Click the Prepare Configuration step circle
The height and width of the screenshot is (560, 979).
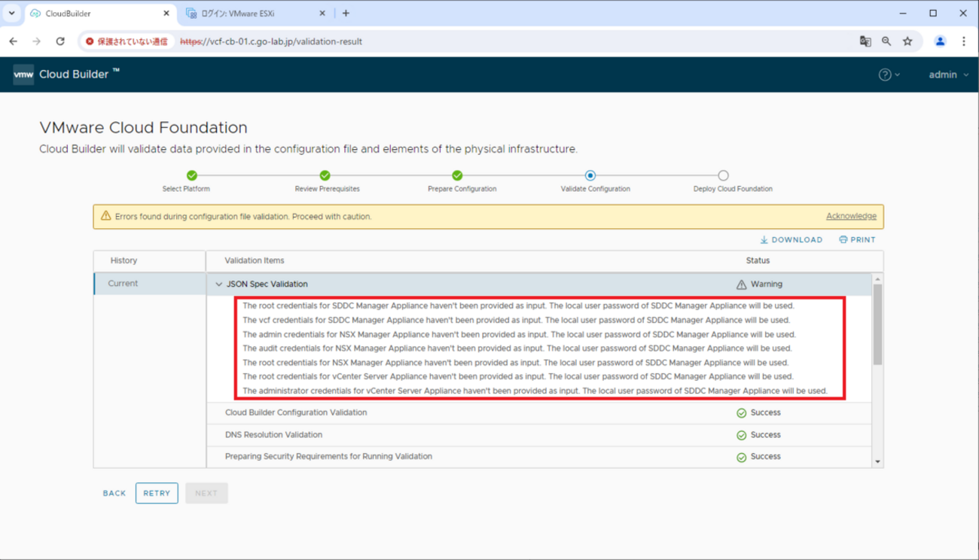(457, 175)
